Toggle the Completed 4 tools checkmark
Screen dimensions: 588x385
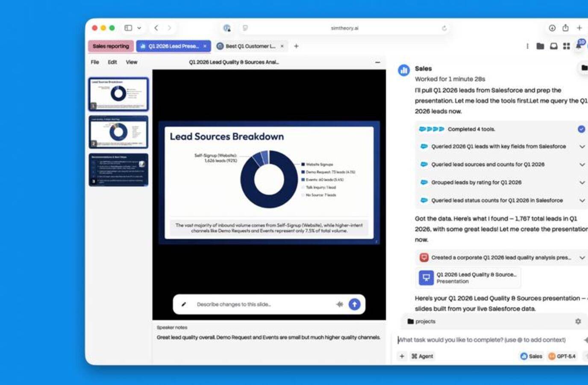point(581,129)
